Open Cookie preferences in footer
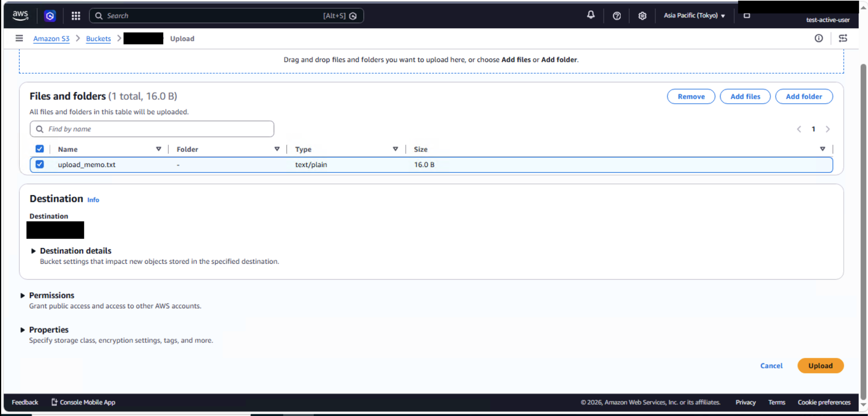The image size is (868, 416). pos(824,402)
